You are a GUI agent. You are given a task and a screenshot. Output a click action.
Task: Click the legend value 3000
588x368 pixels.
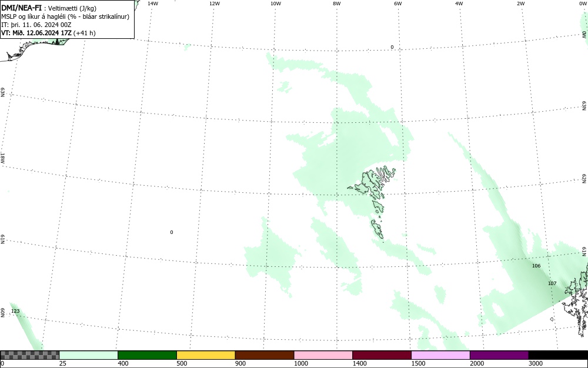[x=536, y=363]
